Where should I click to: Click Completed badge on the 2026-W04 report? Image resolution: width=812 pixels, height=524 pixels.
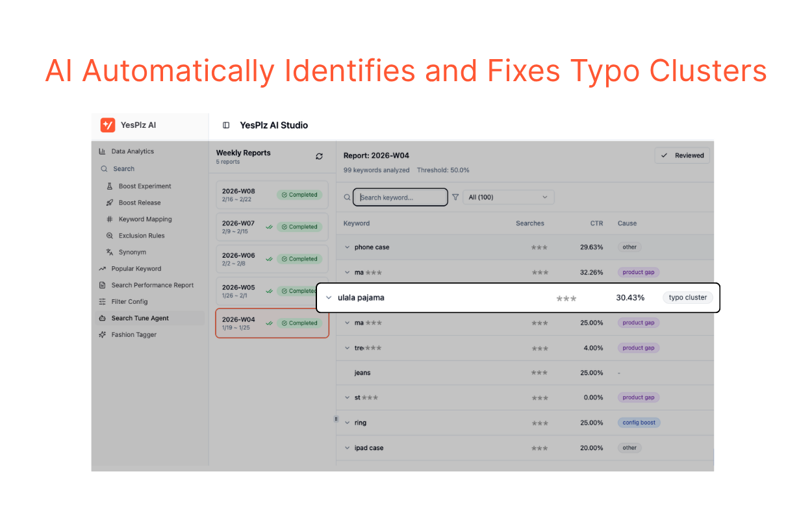click(299, 323)
